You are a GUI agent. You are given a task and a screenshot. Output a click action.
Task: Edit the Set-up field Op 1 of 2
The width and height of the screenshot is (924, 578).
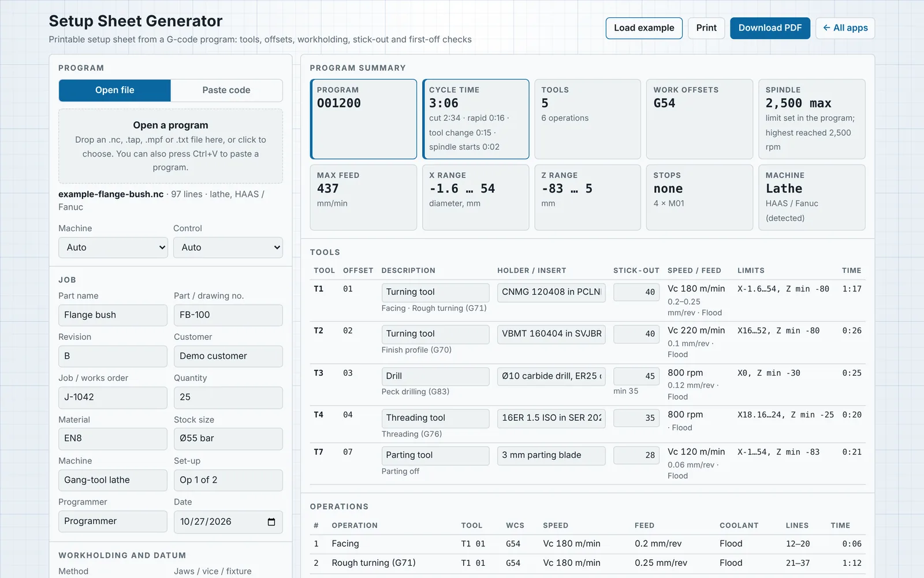[228, 480]
